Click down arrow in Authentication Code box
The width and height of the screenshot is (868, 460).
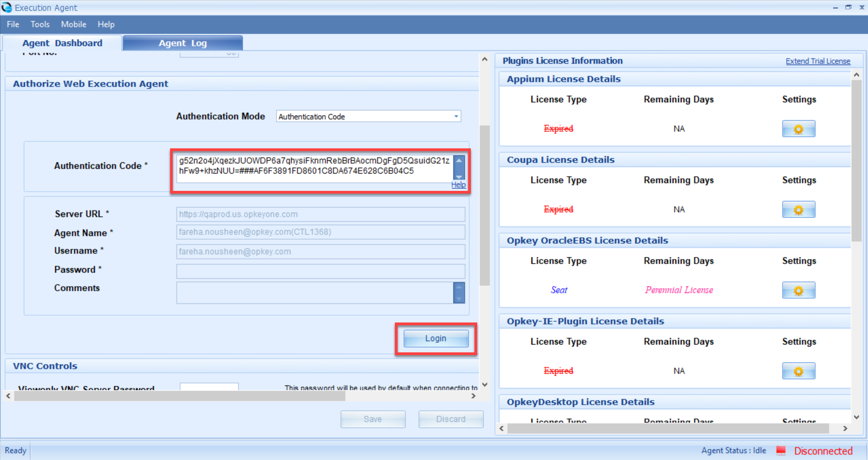459,176
